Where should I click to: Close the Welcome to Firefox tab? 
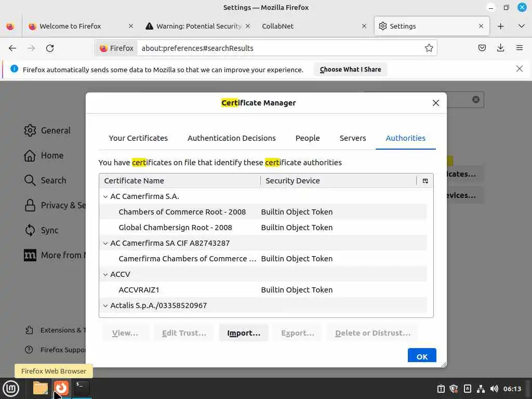tap(130, 26)
